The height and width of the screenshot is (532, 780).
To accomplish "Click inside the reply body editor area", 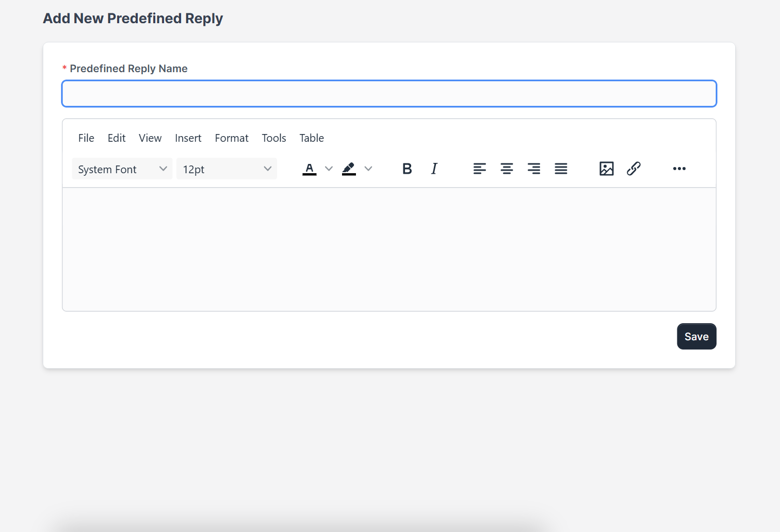I will pyautogui.click(x=389, y=250).
